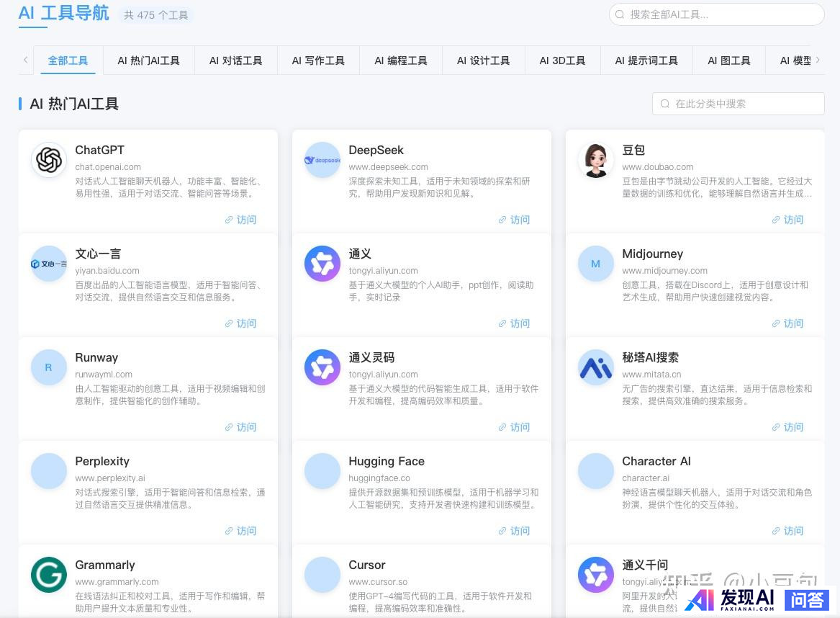The width and height of the screenshot is (840, 618).
Task: Click the Grammarly card title
Action: click(x=105, y=565)
